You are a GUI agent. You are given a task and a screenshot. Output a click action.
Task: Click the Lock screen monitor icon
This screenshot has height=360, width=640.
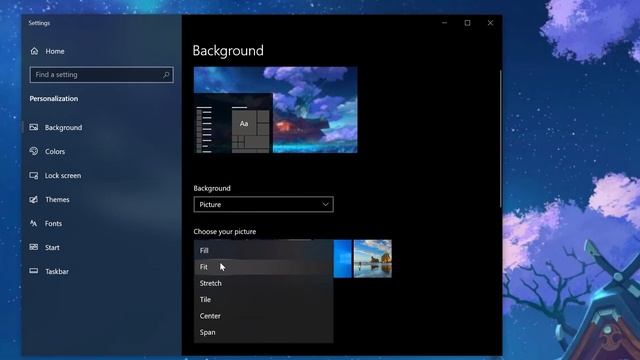[34, 176]
